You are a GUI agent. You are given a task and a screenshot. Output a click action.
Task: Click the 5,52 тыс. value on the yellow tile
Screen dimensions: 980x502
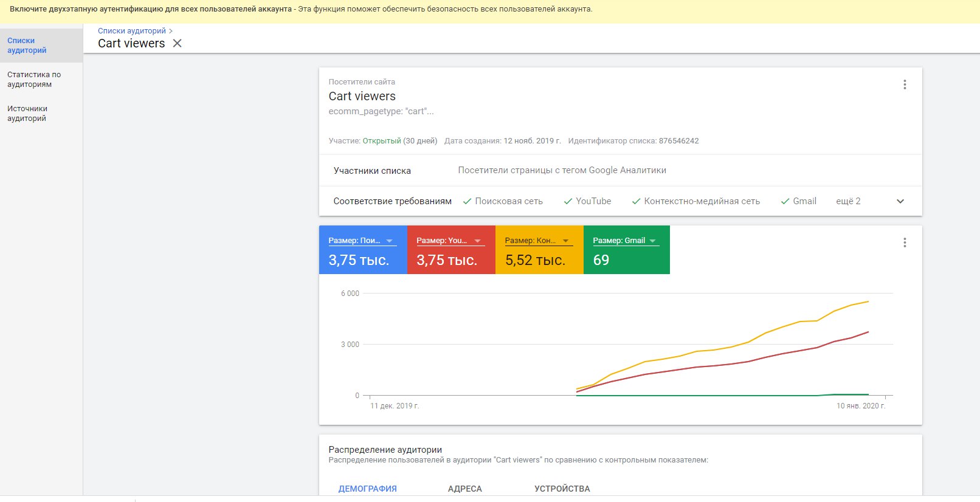click(535, 260)
